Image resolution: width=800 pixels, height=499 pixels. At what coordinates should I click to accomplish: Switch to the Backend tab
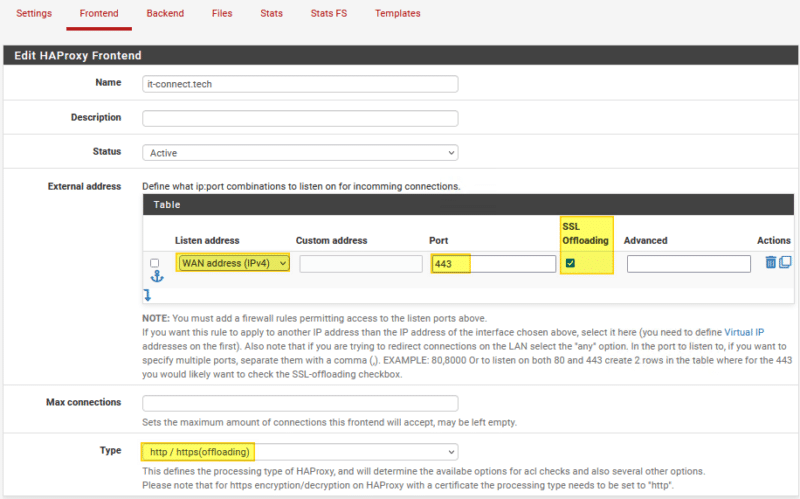165,14
